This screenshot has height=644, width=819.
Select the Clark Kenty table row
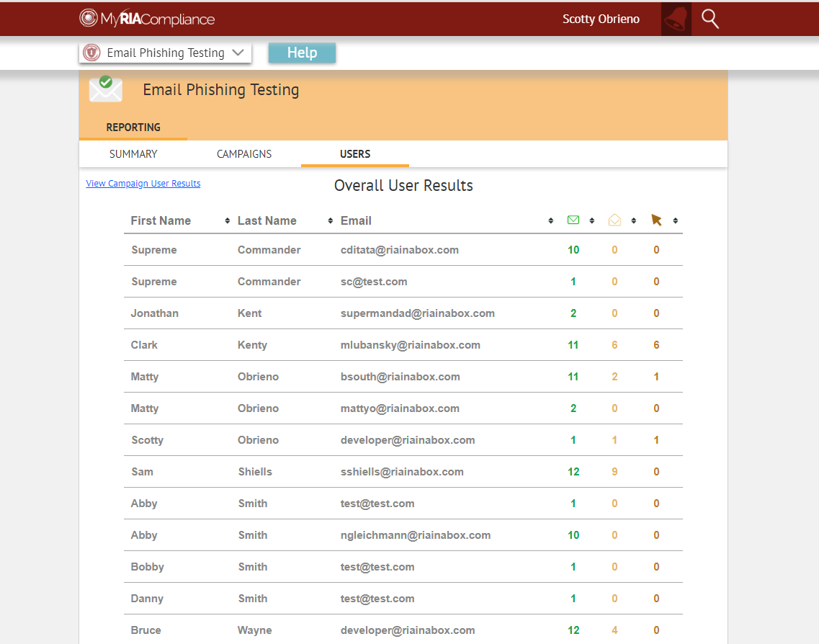pos(403,345)
